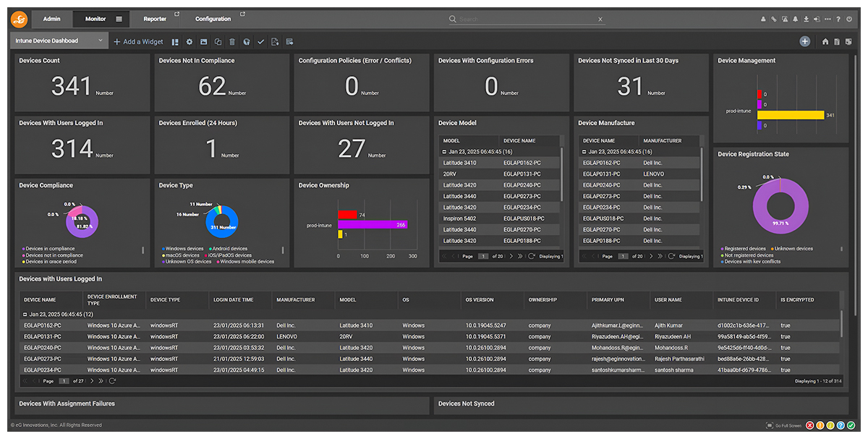Open Configuration in new window icon

tap(242, 14)
